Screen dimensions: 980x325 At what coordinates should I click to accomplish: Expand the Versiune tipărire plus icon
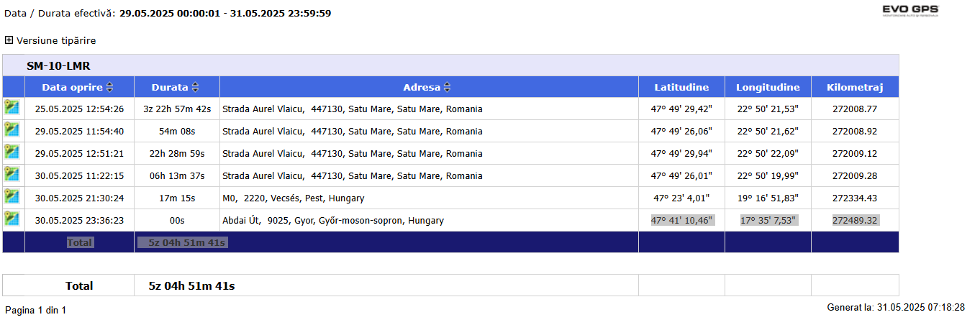(9, 40)
